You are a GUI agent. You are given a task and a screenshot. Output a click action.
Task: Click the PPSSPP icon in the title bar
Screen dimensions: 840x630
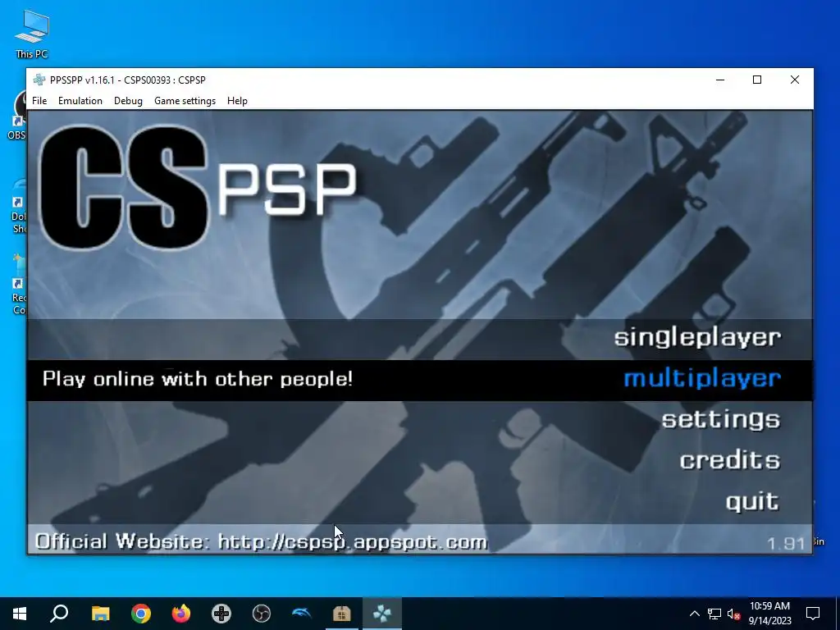click(x=39, y=80)
